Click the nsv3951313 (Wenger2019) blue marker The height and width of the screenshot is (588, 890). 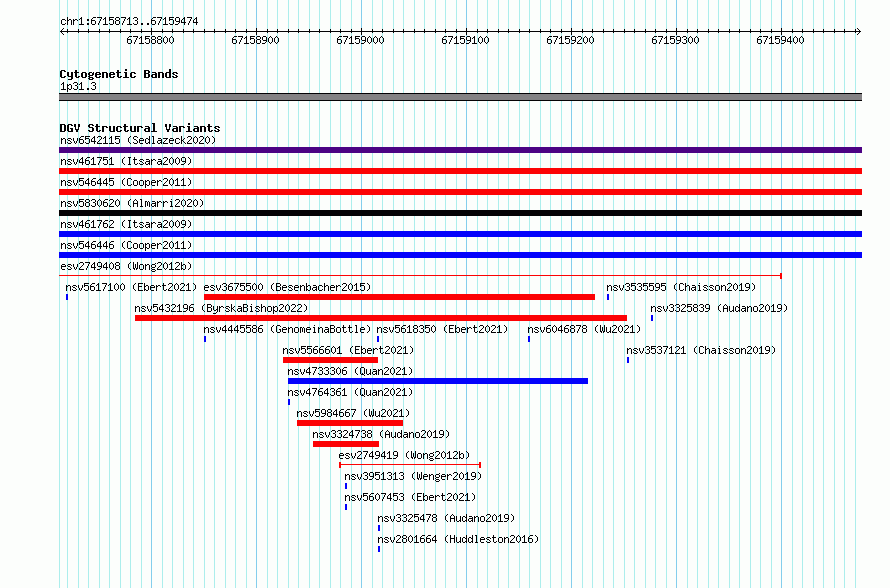click(346, 486)
